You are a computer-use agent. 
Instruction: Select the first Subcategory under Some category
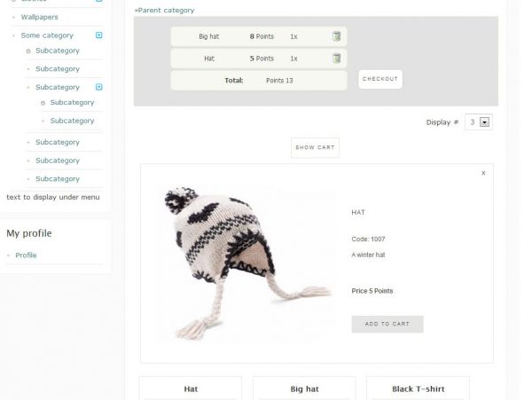click(58, 51)
